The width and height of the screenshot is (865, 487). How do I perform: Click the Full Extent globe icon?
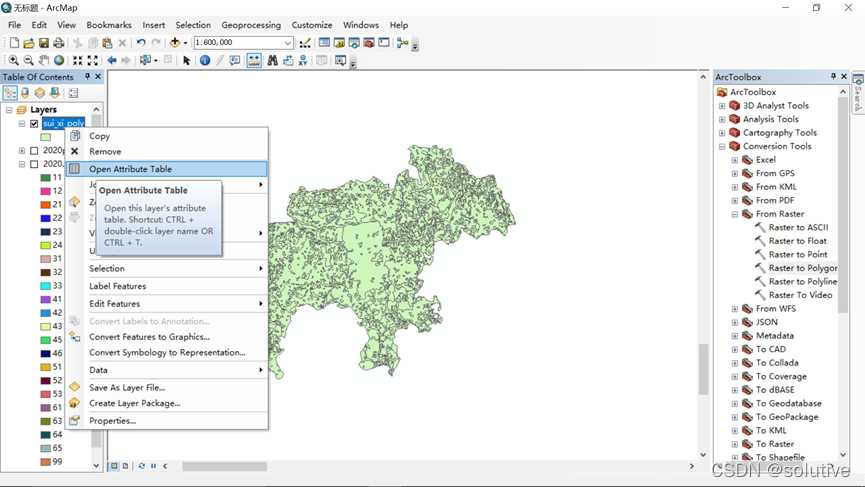(59, 61)
